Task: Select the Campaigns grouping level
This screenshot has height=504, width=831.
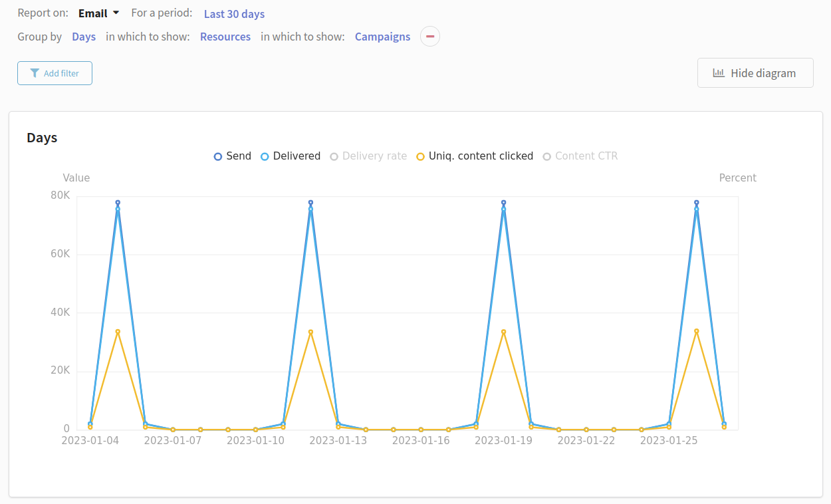Action: click(x=382, y=37)
